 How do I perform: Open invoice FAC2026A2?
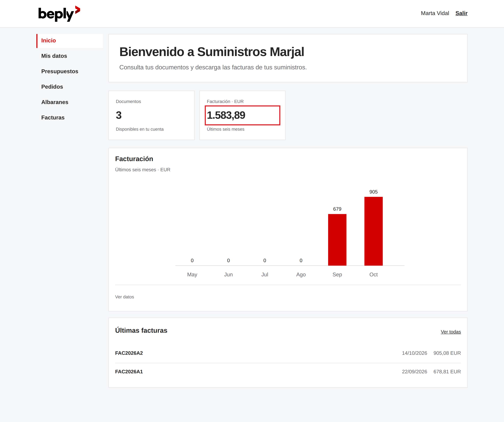click(129, 353)
